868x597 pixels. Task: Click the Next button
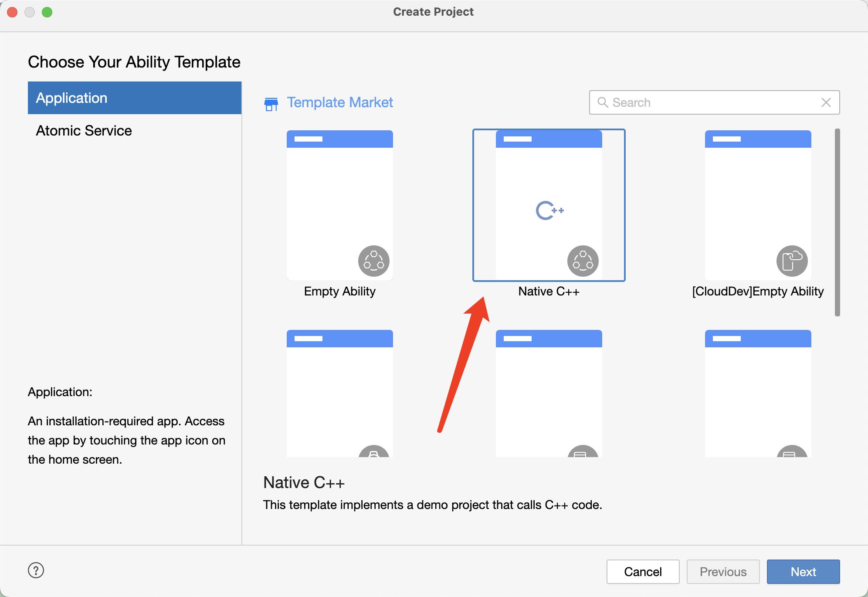pos(803,571)
